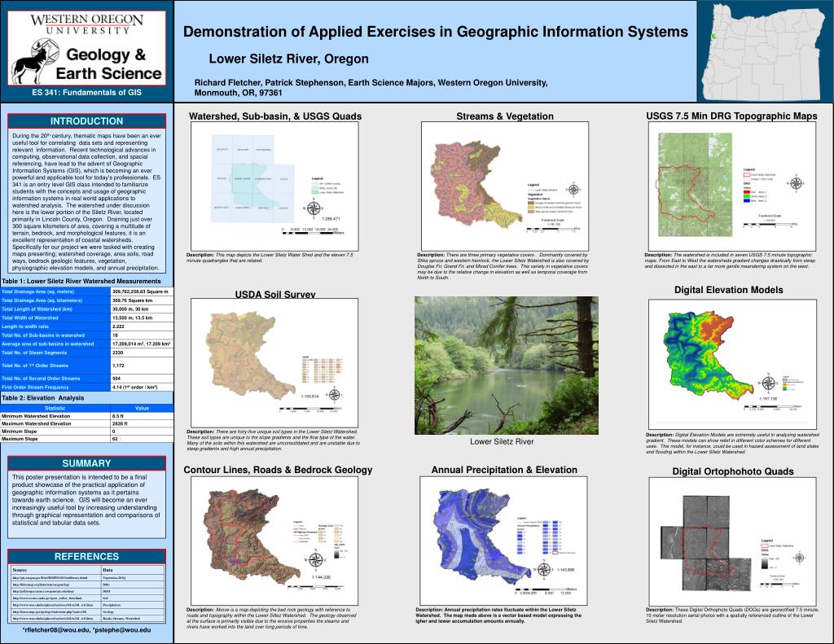Click the north arrow beside the Contour Lines map
Viewport: 834px width, 644px height.
[x=315, y=559]
